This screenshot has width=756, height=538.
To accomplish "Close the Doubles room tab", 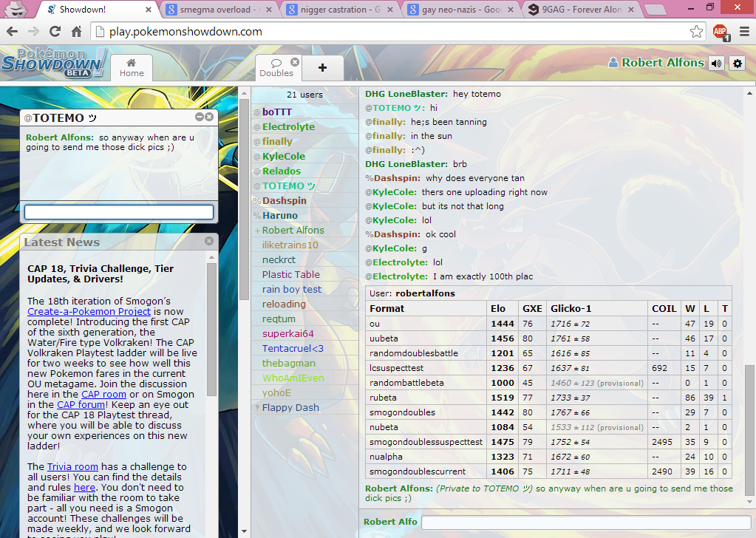I will click(295, 62).
